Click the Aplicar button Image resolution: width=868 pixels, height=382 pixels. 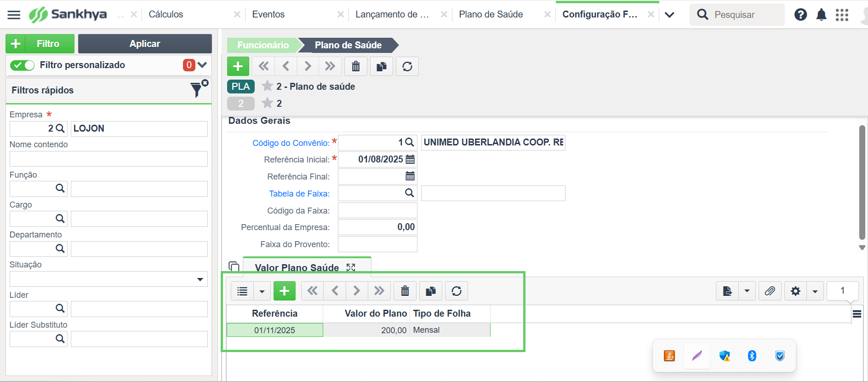click(145, 44)
